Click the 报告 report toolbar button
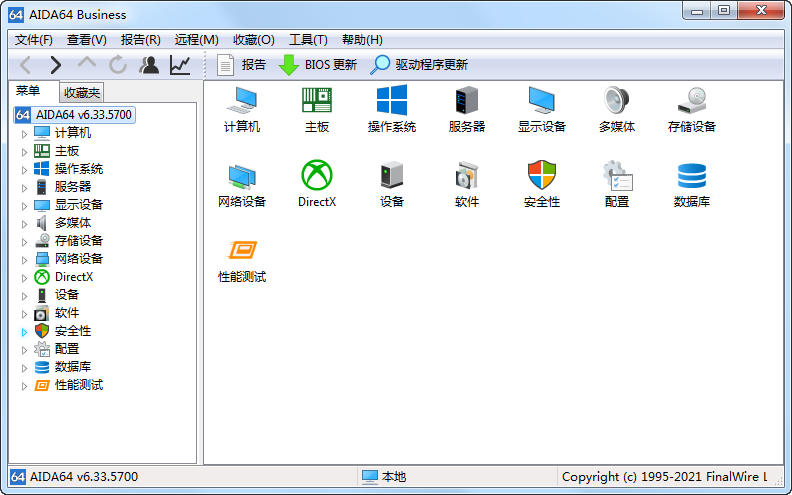Viewport: 792px width, 495px height. tap(241, 65)
